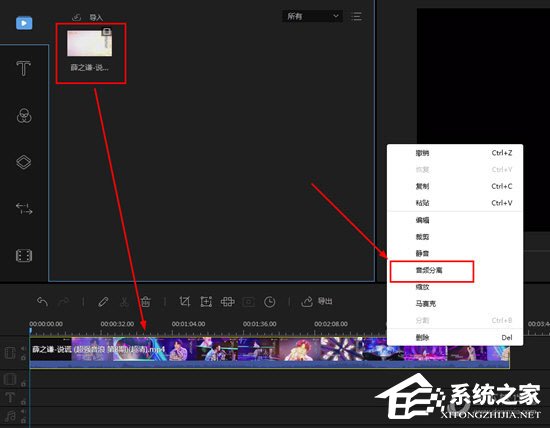
Task: Click the pencil edit tool
Action: (103, 302)
